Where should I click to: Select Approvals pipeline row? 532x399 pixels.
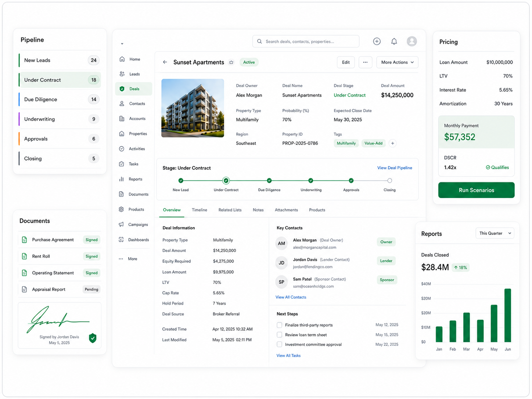click(x=60, y=139)
